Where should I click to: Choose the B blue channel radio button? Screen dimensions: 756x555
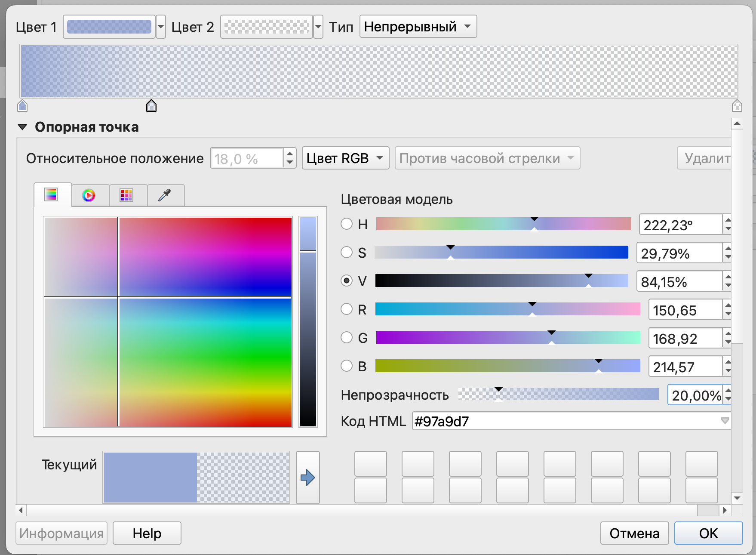point(347,366)
